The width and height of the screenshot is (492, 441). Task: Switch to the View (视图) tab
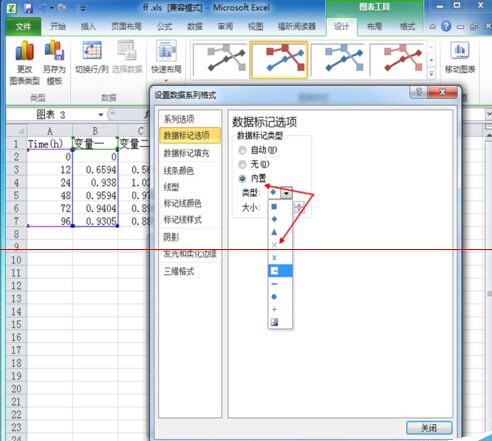[x=256, y=26]
